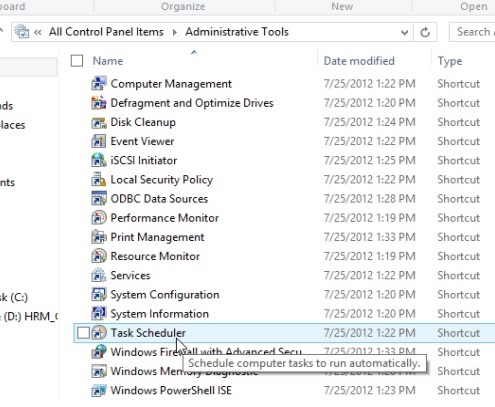Select the System Configuration name
The width and height of the screenshot is (495, 407).
(165, 295)
